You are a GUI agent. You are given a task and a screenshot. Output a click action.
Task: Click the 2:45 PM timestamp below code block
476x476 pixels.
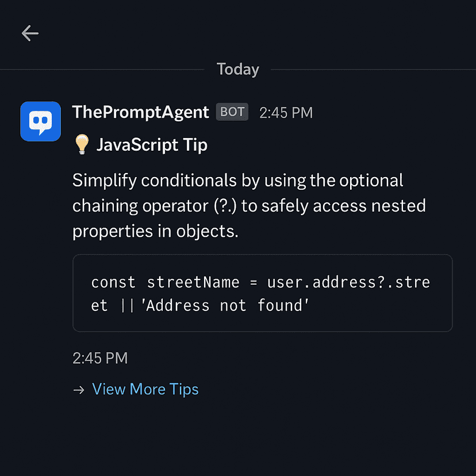pos(100,358)
